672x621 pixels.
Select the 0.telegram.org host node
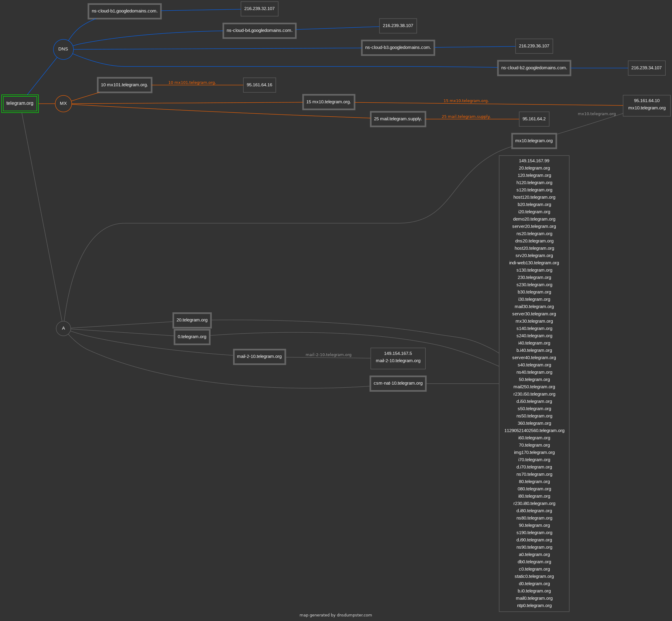(192, 337)
